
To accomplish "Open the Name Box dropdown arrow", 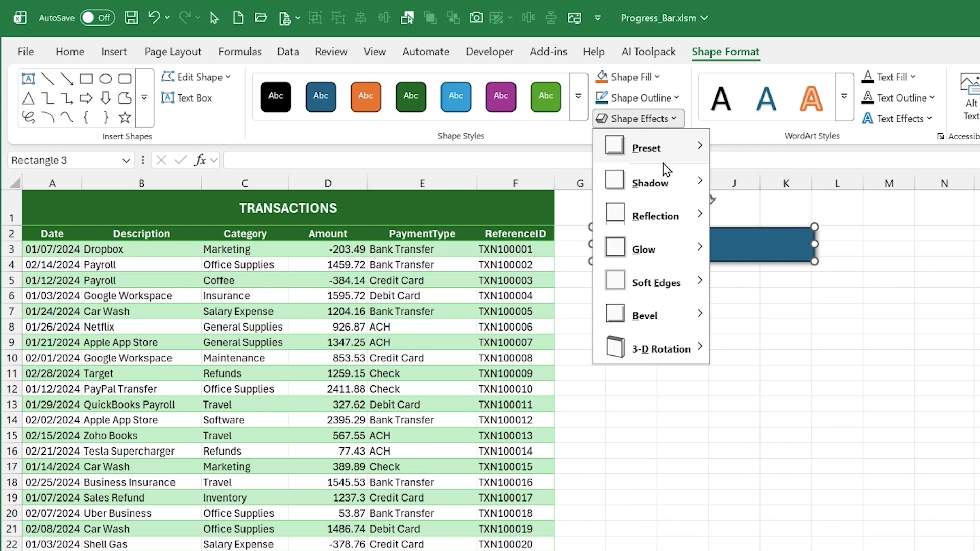I will pyautogui.click(x=126, y=160).
